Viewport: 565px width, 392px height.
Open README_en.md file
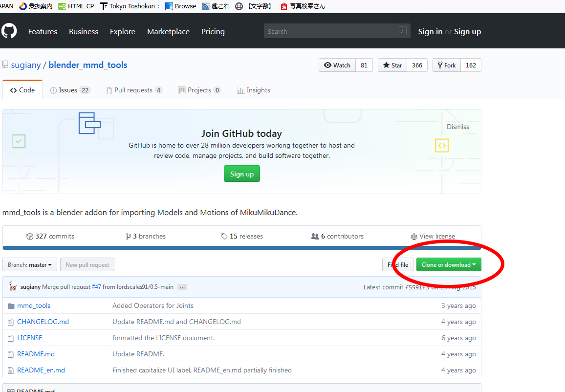[41, 370]
